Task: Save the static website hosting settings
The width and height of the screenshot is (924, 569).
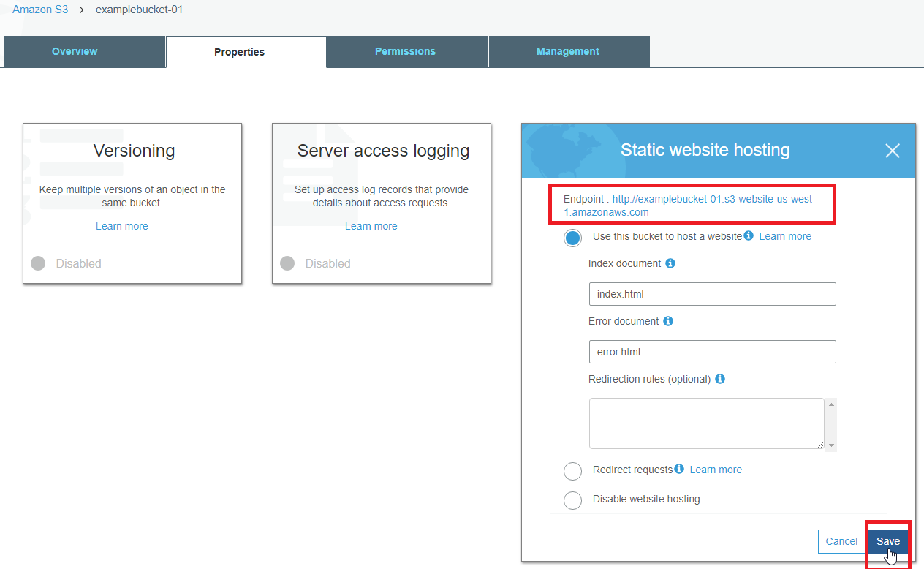Action: click(x=888, y=541)
